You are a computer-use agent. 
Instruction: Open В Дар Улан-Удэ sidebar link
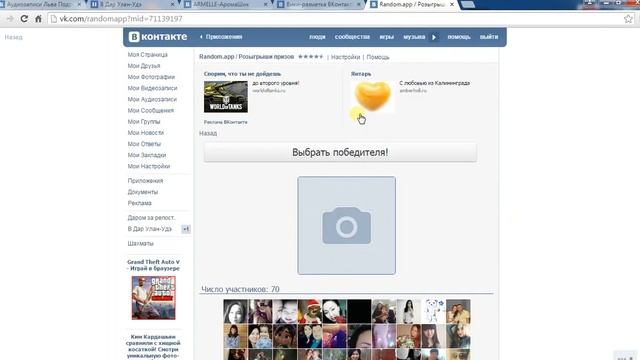coord(150,229)
